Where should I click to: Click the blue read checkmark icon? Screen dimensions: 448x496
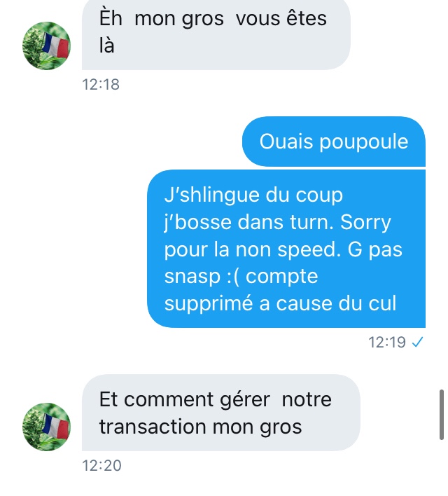pos(418,342)
